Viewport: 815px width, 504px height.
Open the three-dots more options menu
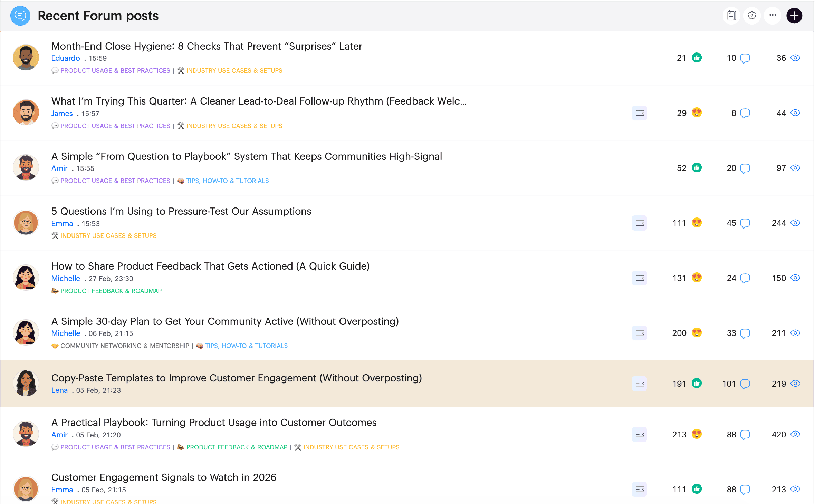[773, 16]
